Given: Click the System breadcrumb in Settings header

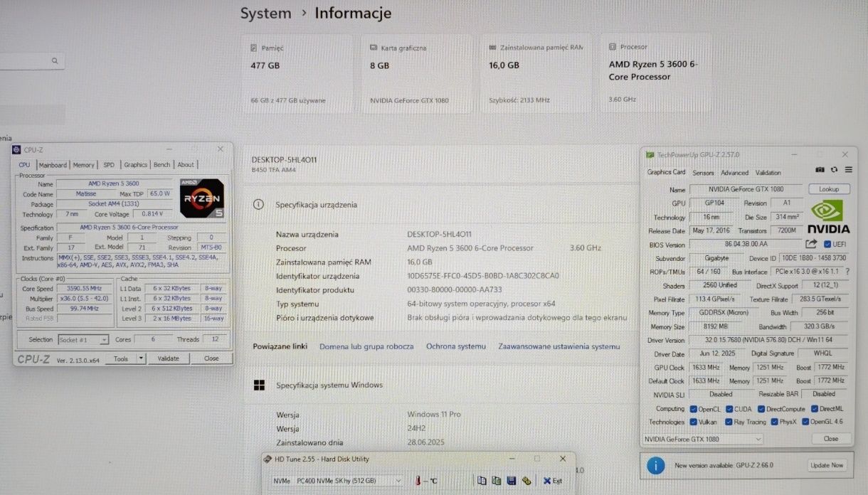Looking at the screenshot, I should pos(265,14).
